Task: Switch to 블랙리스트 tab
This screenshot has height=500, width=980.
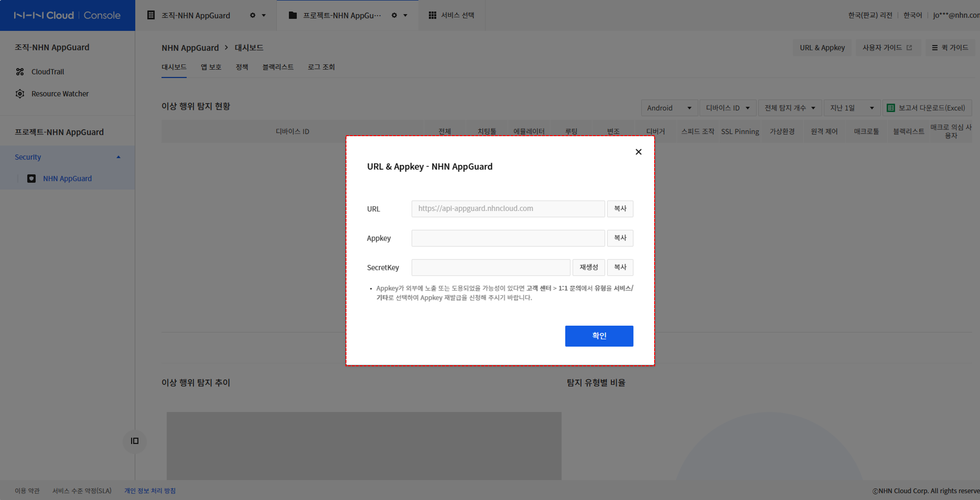Action: point(278,67)
